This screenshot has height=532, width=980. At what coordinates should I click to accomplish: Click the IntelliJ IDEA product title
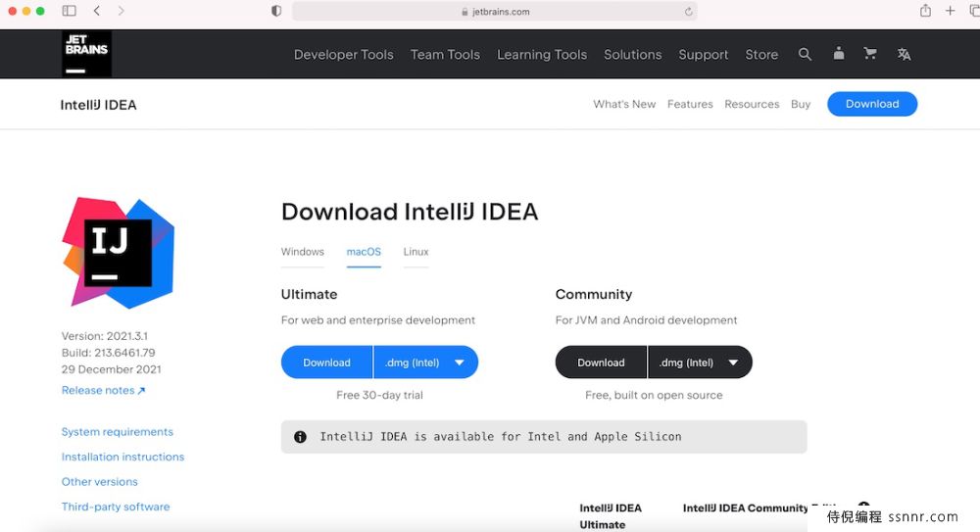point(98,105)
